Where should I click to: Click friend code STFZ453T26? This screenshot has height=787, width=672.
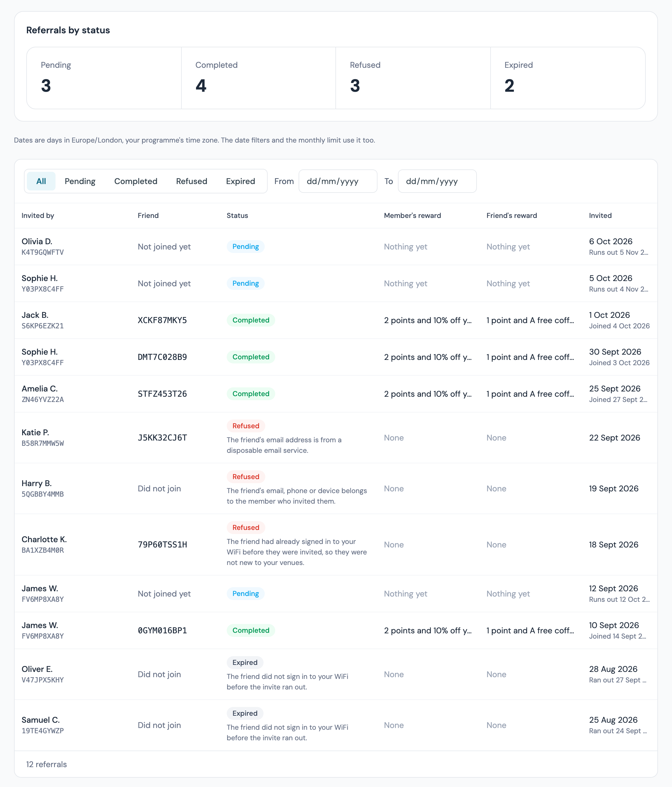(x=162, y=394)
